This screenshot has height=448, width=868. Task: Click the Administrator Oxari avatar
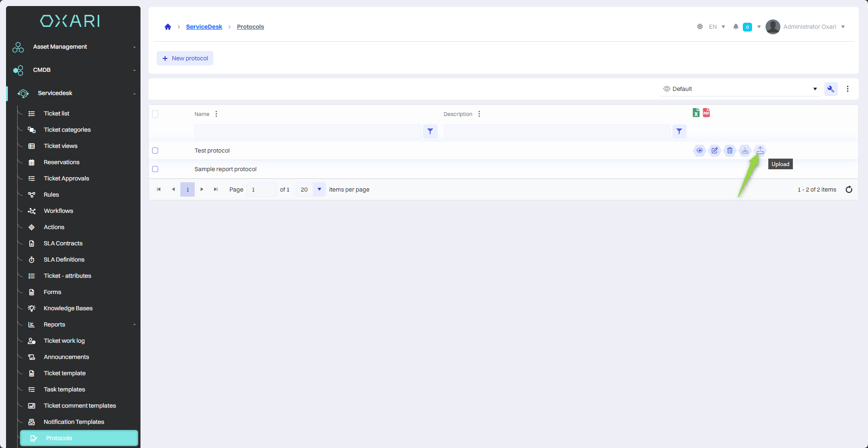point(772,27)
